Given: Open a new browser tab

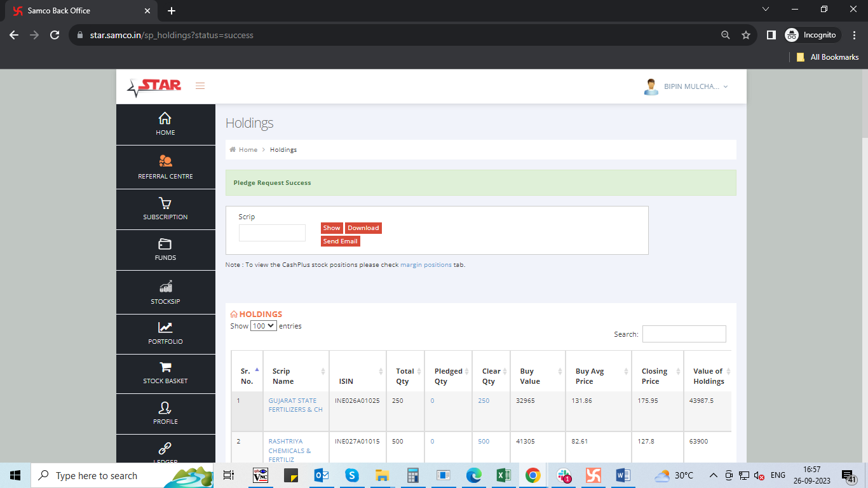Looking at the screenshot, I should pos(171,11).
